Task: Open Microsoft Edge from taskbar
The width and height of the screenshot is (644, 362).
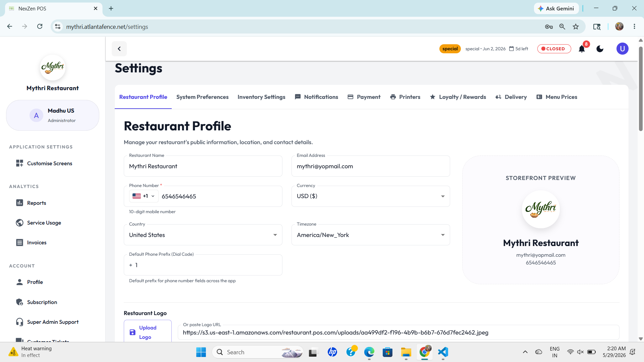Action: [369, 352]
